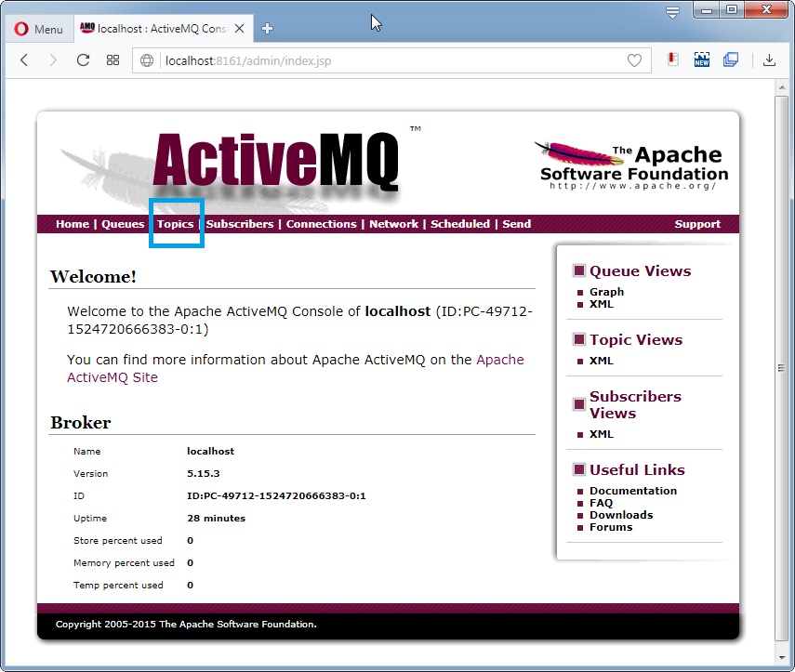Click the vertical scrollbar thumb
The image size is (795, 672).
[x=782, y=368]
